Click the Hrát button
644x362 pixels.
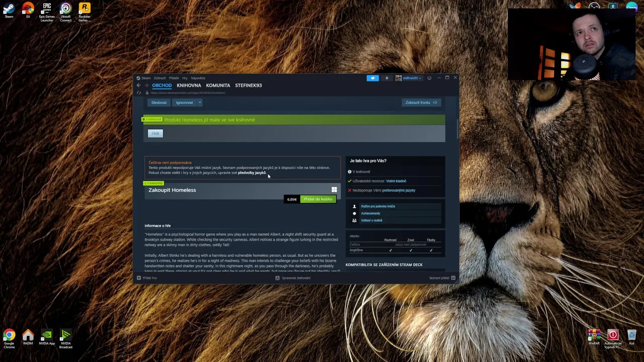155,133
